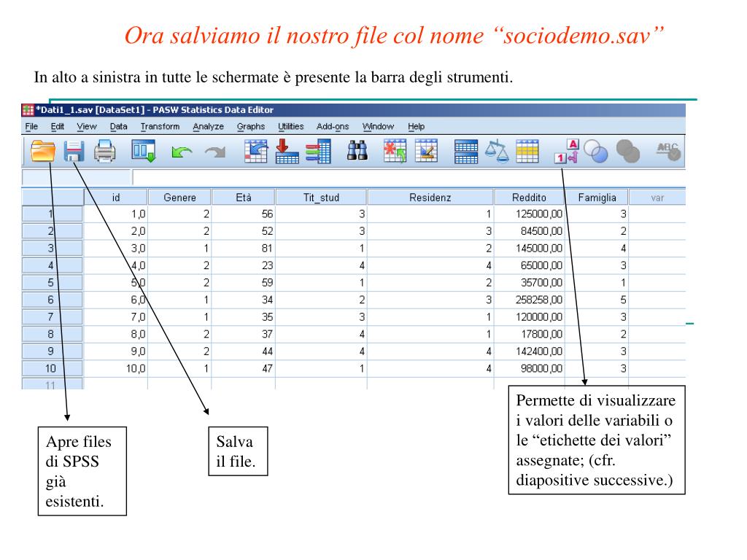Click the Insert cases icon

(395, 151)
